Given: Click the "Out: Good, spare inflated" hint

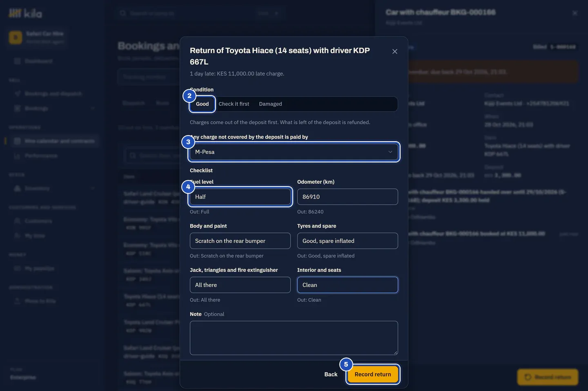Looking at the screenshot, I should click(x=326, y=256).
